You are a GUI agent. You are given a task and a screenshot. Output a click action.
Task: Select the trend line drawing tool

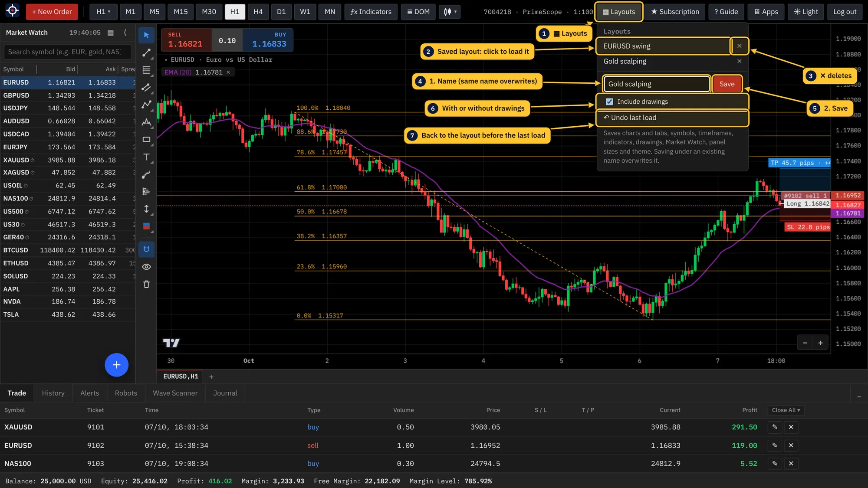(x=147, y=53)
